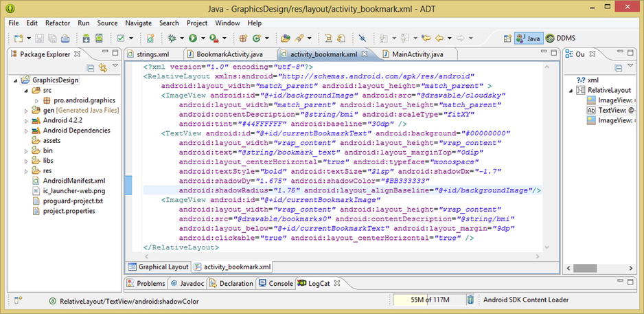Click the Back navigation arrow icon
The height and width of the screenshot is (314, 644).
(439, 38)
